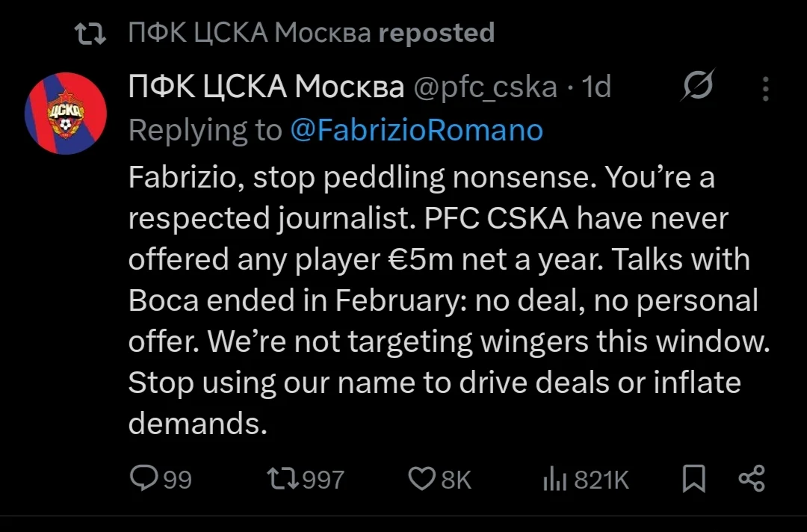The width and height of the screenshot is (807, 532).
Task: Open the view analytics bar chart icon
Action: [x=554, y=479]
